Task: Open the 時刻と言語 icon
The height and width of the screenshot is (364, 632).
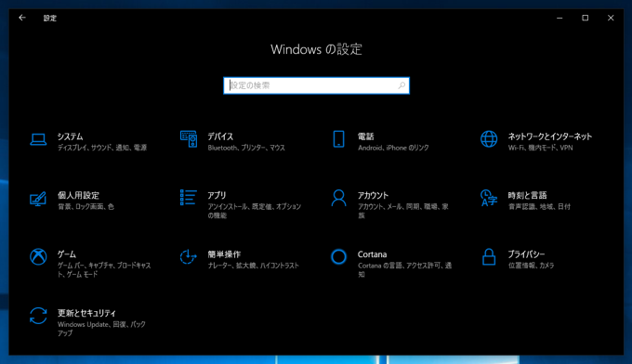Action: pyautogui.click(x=489, y=198)
